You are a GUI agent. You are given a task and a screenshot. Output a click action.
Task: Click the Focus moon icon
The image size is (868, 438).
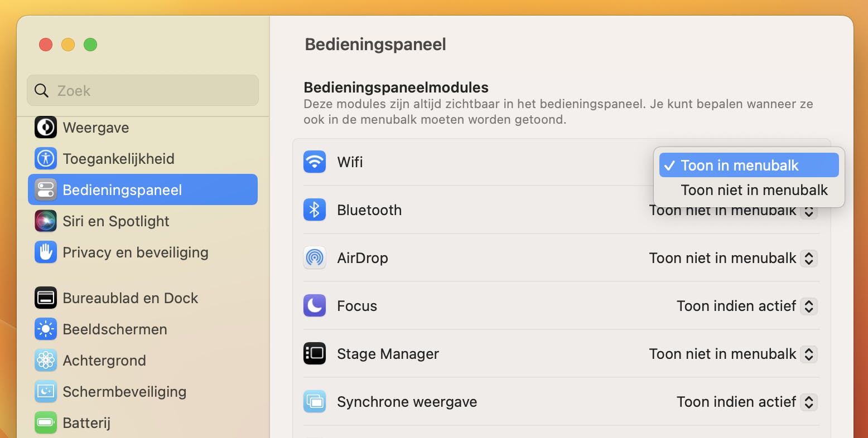pyautogui.click(x=315, y=306)
